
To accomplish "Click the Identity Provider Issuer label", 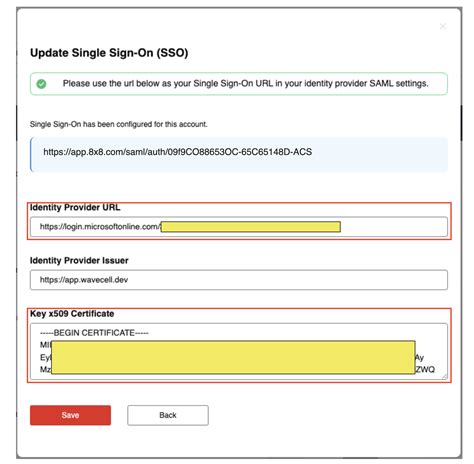I will pos(79,260).
